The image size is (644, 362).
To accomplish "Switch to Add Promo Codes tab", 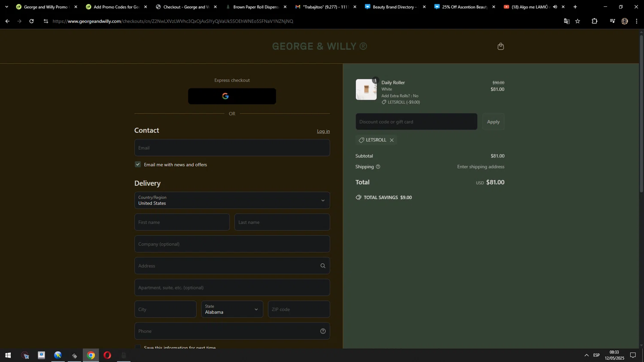I will 116,7.
